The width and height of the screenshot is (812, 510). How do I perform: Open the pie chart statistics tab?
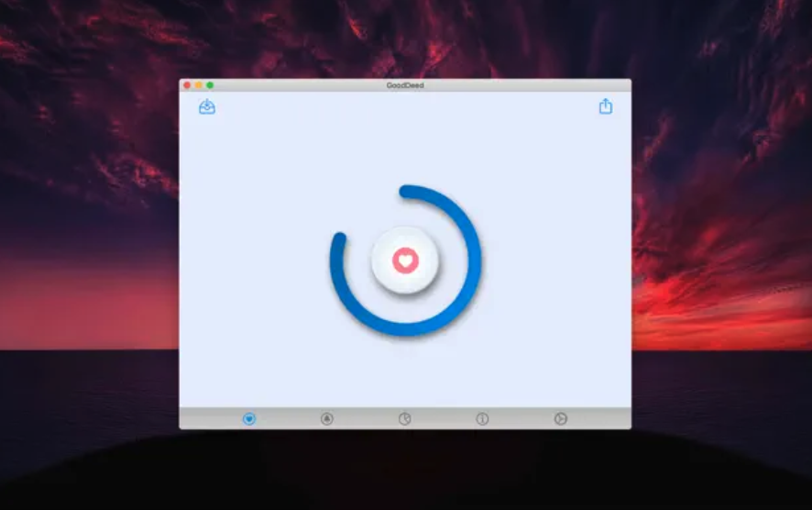[405, 419]
